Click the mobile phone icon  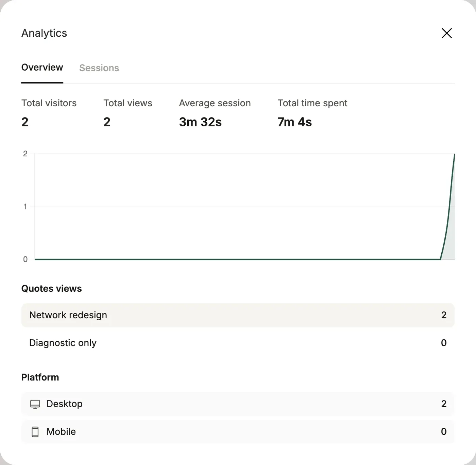click(35, 432)
